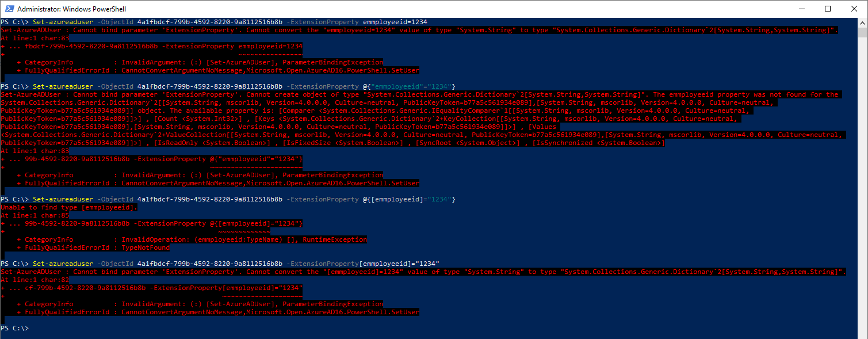
Task: Click the "Administrator: Windows PowerShell" title text
Action: (x=71, y=9)
